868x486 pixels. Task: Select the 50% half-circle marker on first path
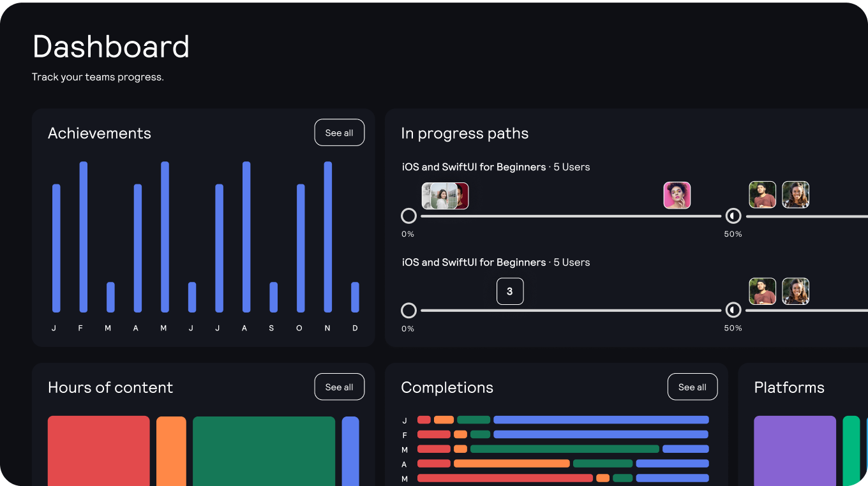(x=734, y=216)
